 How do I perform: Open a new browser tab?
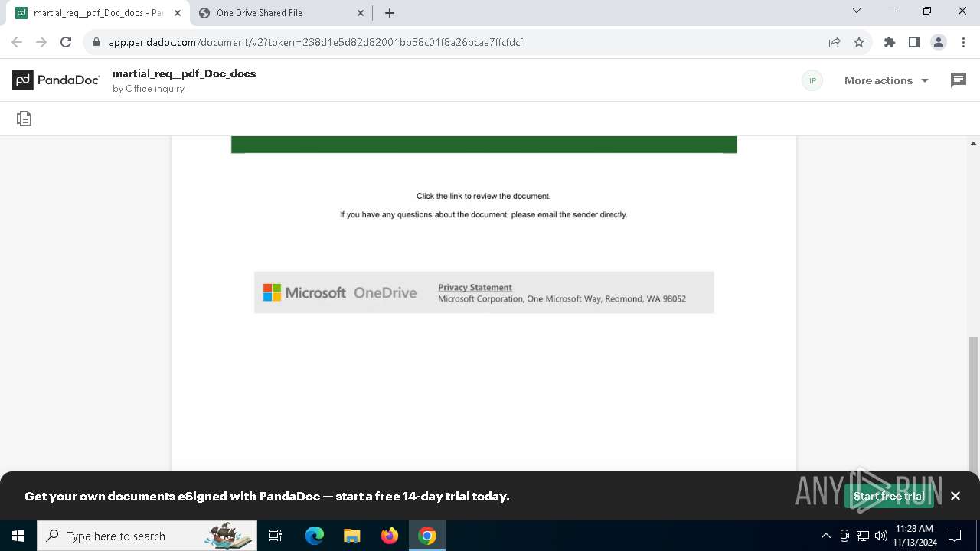[x=390, y=13]
